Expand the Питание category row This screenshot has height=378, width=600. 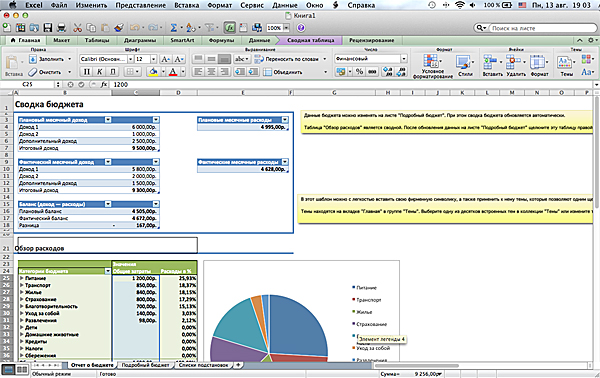coord(22,278)
